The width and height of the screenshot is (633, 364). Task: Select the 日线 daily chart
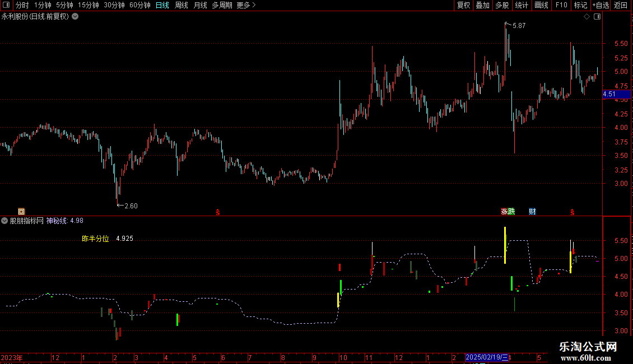[162, 5]
